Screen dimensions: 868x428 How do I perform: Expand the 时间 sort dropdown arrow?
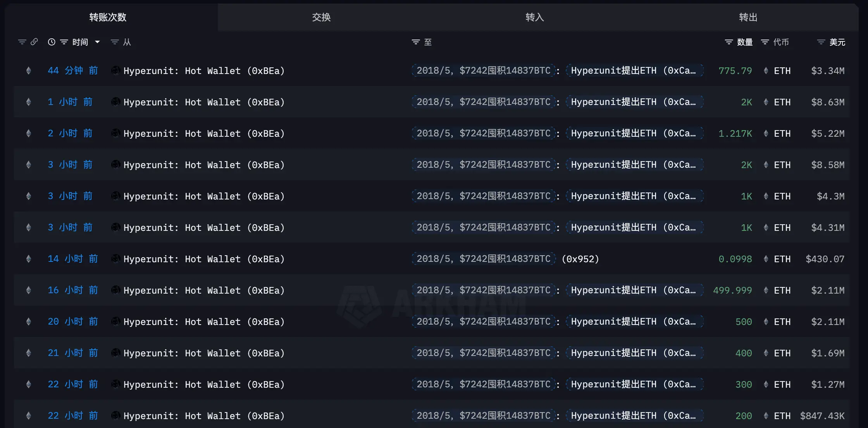point(97,42)
